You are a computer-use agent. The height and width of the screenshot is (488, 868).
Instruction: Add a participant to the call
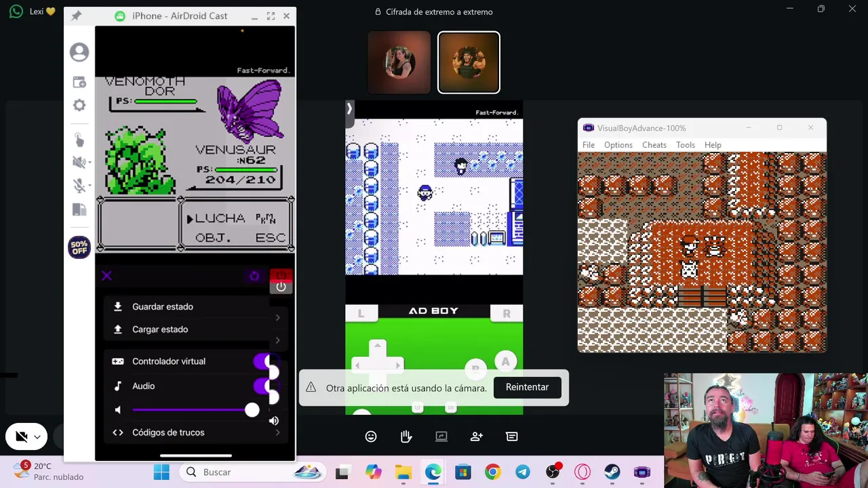click(x=477, y=436)
